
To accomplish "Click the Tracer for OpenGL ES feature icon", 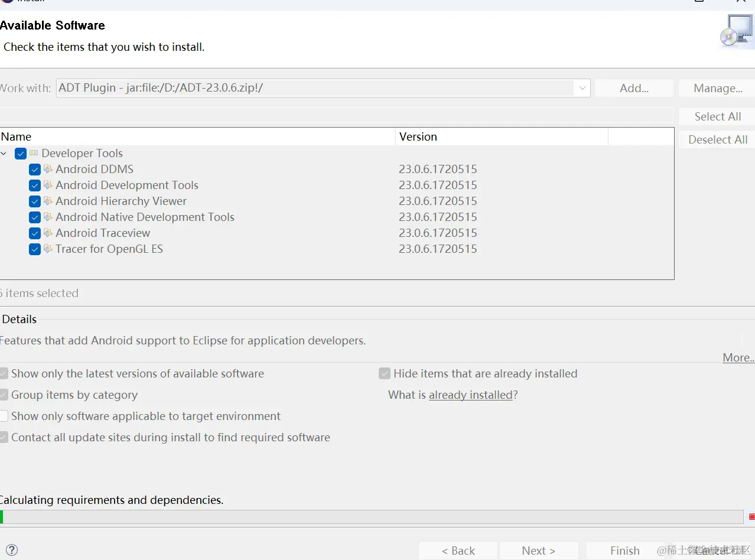I will [x=48, y=249].
